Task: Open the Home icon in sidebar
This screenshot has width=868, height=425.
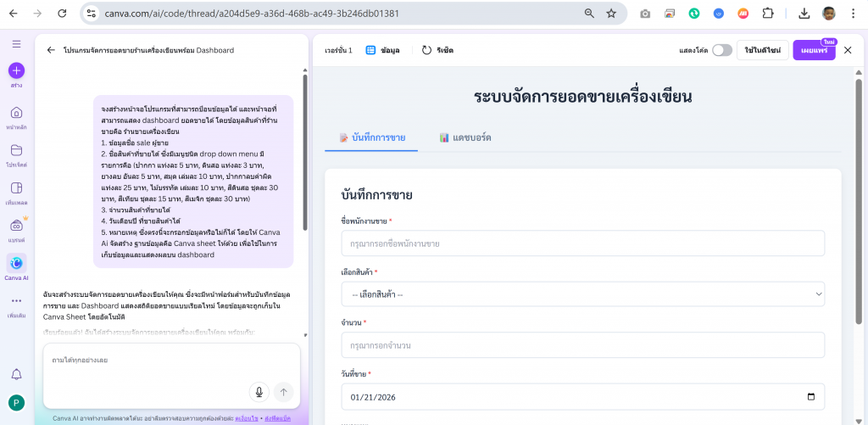Action: (x=16, y=113)
